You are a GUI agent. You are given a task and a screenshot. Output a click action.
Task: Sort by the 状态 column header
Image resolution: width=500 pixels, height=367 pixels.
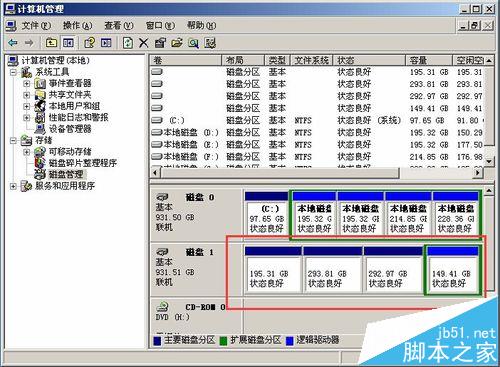pos(369,60)
